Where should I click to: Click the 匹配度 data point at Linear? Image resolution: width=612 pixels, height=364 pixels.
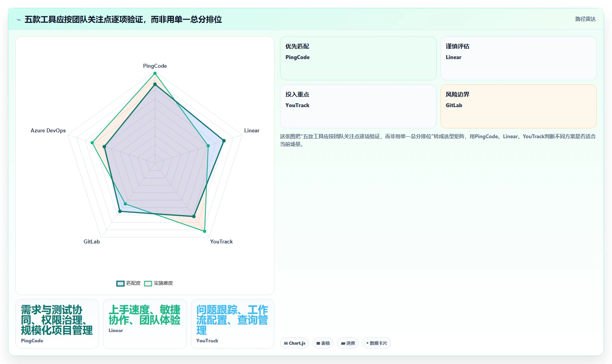pyautogui.click(x=224, y=141)
